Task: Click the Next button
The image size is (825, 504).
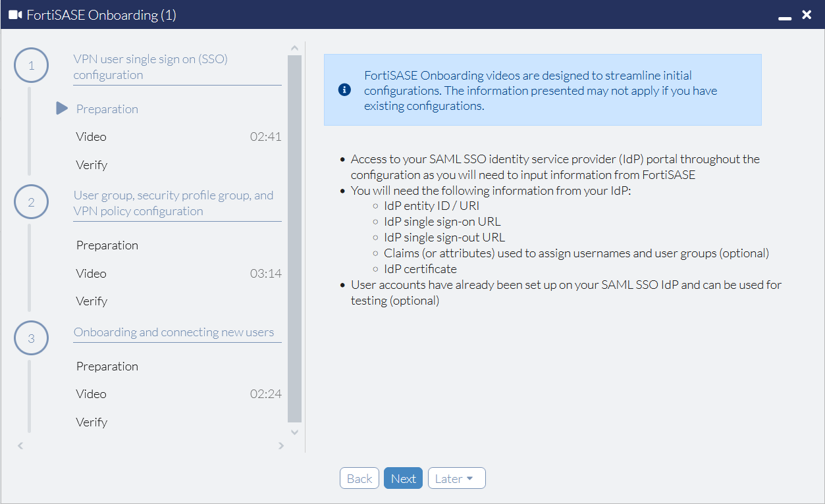Action: point(403,478)
